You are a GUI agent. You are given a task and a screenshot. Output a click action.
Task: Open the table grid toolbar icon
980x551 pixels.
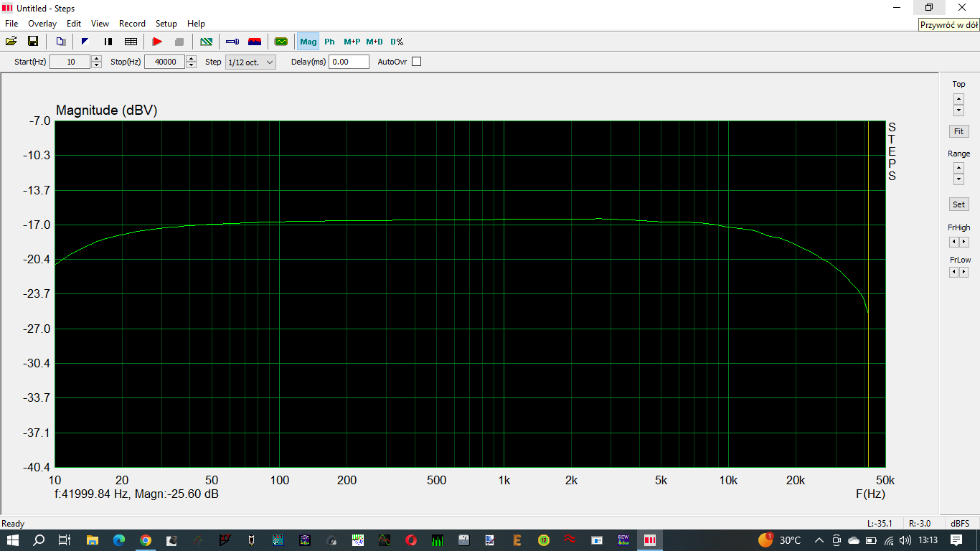[131, 42]
